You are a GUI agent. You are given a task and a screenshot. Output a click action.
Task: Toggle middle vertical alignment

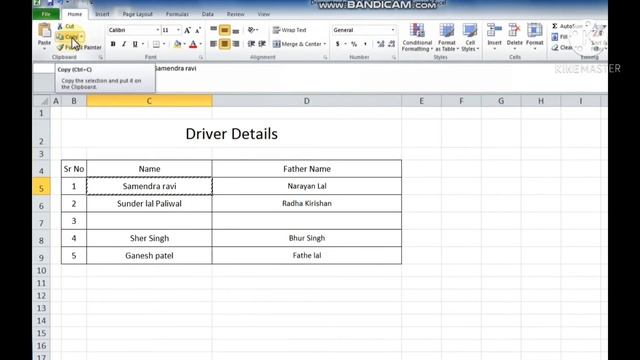[x=224, y=30]
